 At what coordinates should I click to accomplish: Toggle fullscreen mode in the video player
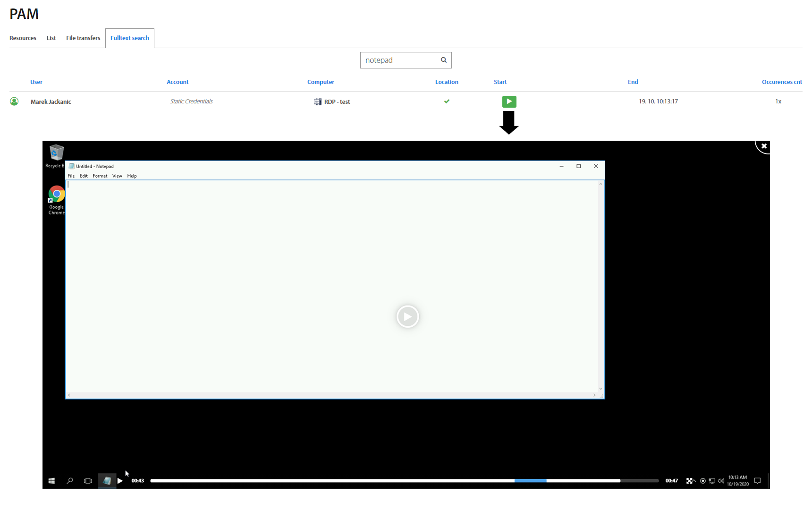(x=689, y=481)
